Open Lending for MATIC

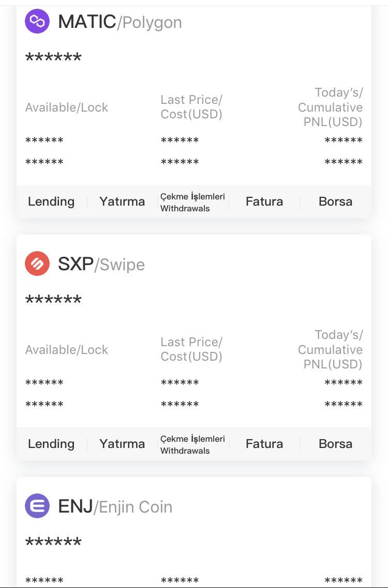pos(51,202)
